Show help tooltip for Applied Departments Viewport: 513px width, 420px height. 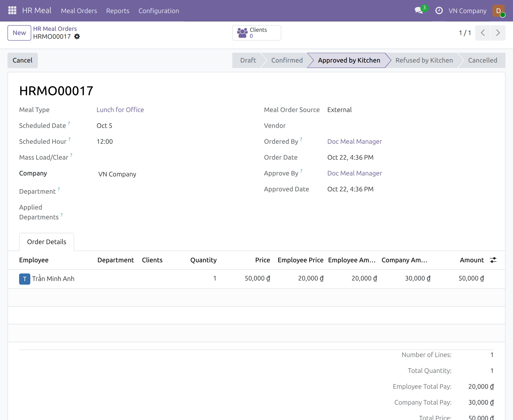[62, 215]
